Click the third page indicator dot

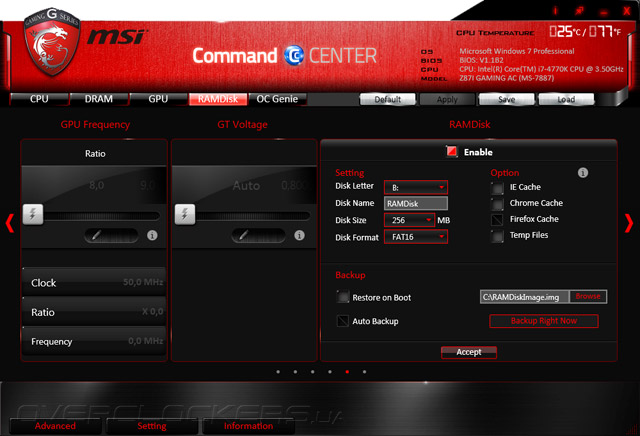click(312, 372)
